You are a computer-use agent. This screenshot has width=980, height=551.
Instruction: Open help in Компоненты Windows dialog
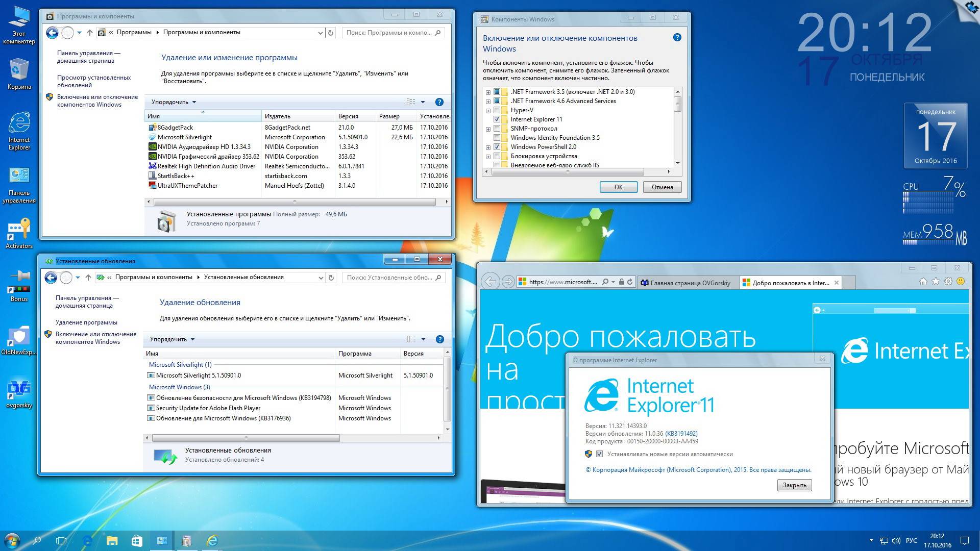(677, 37)
